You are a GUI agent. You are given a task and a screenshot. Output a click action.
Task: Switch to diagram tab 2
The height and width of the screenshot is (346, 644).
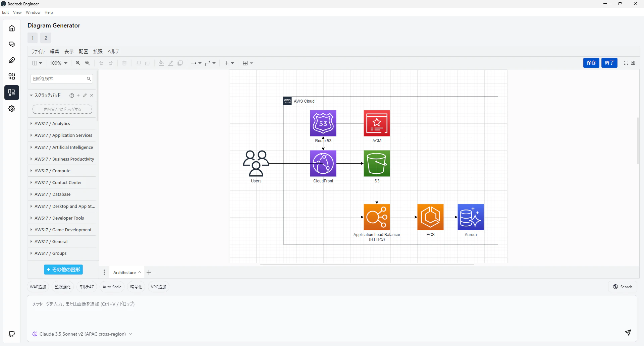coord(46,38)
